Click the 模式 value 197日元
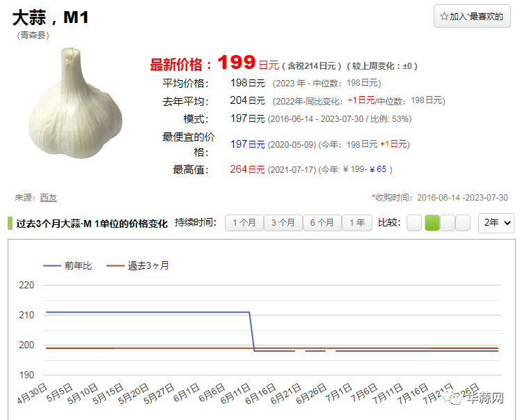 click(247, 118)
